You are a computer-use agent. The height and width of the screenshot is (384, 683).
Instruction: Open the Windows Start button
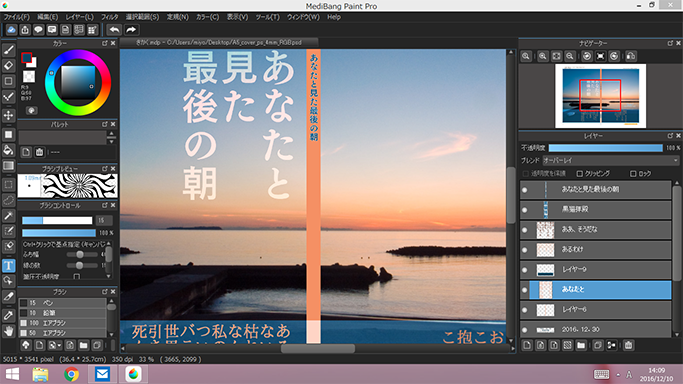tap(12, 374)
